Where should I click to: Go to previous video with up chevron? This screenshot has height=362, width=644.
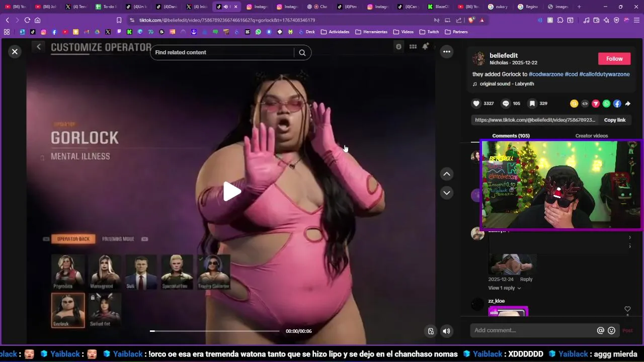(x=446, y=174)
